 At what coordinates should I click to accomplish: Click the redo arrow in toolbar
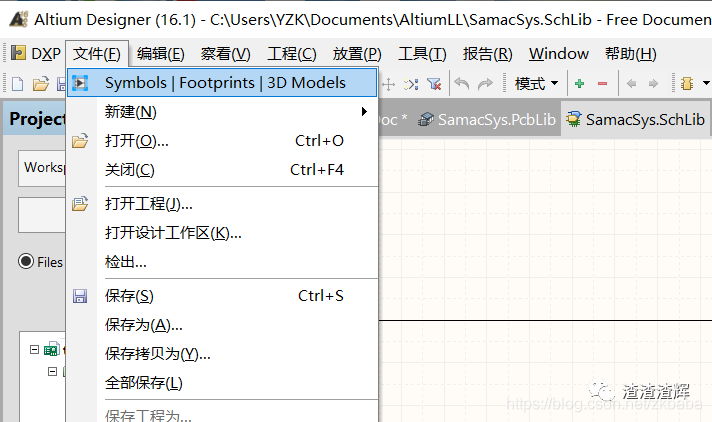click(485, 84)
